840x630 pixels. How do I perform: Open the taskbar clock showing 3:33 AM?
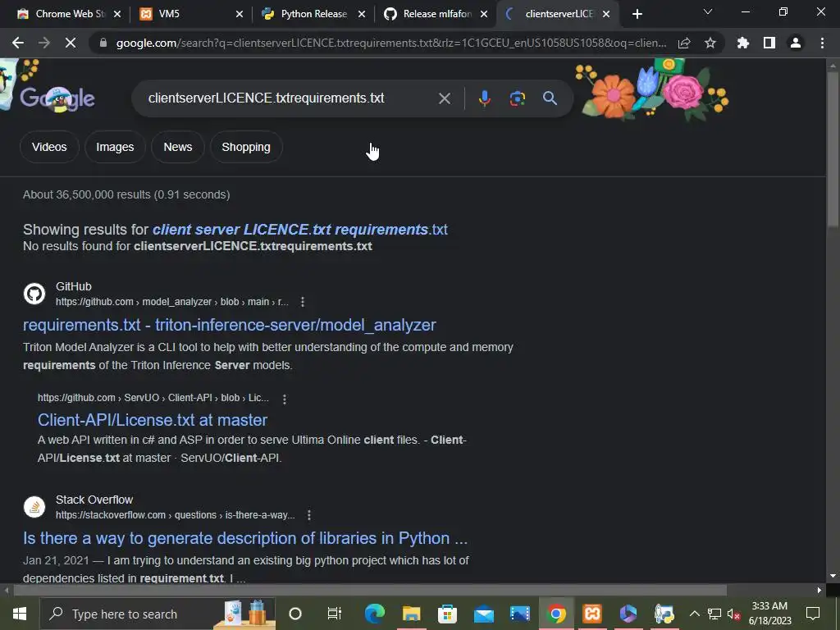click(x=769, y=614)
